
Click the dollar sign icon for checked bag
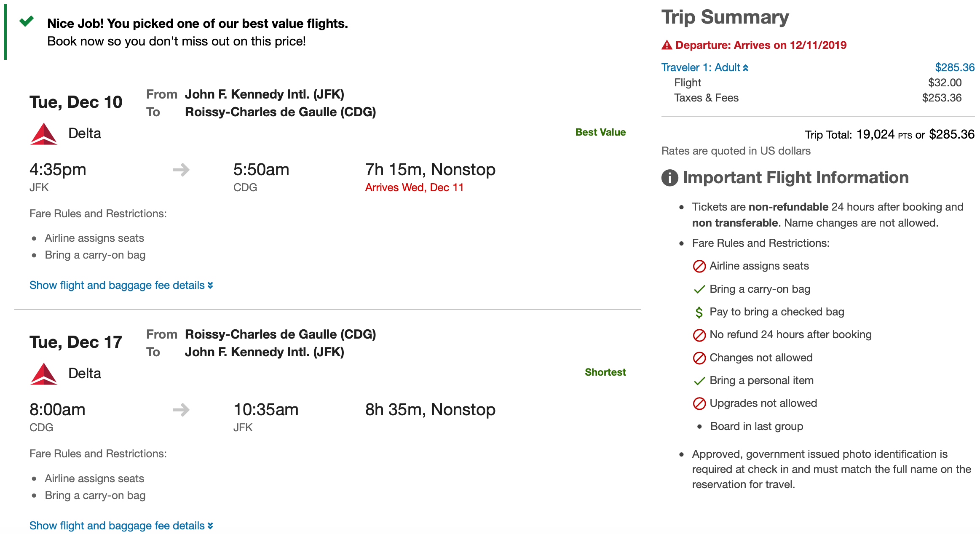pos(699,312)
